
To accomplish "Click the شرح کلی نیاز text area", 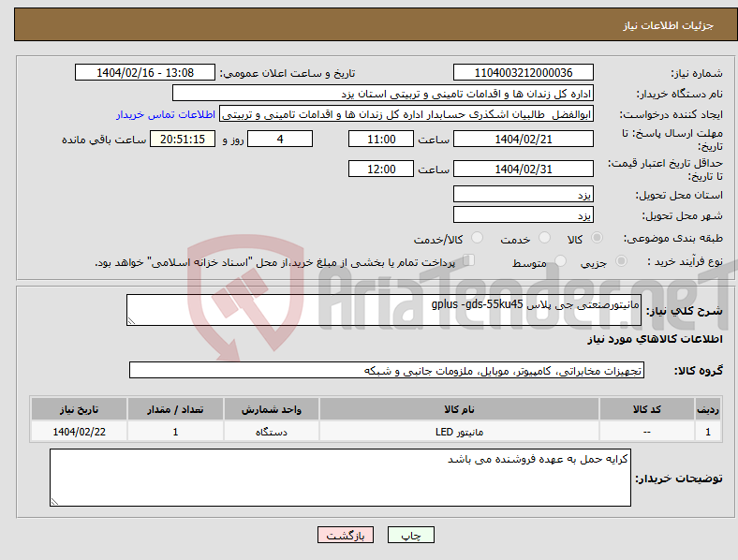I will click(384, 310).
